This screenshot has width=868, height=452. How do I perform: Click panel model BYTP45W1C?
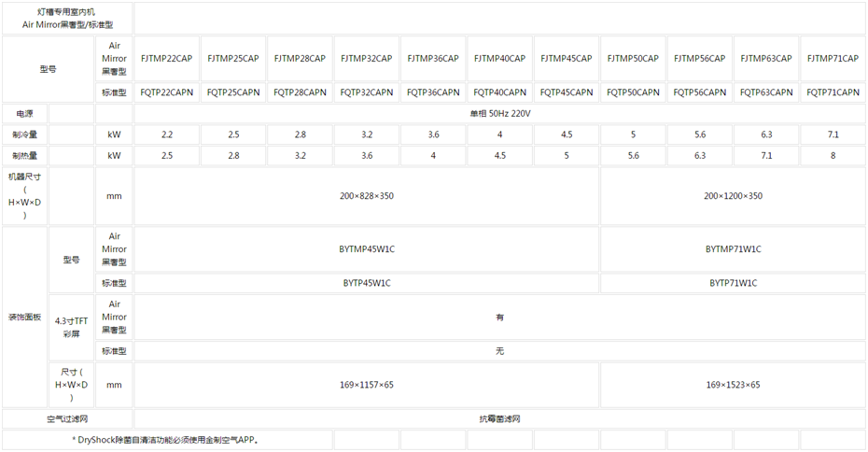[x=367, y=283]
